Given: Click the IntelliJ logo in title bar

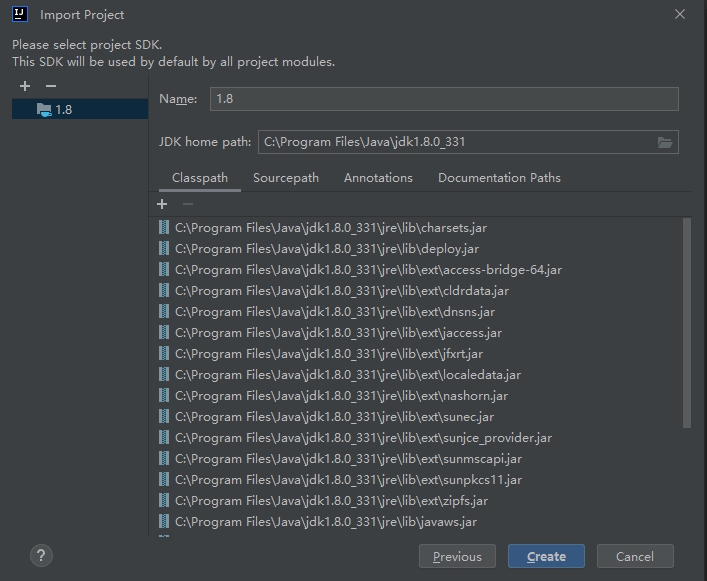Looking at the screenshot, I should pyautogui.click(x=19, y=15).
